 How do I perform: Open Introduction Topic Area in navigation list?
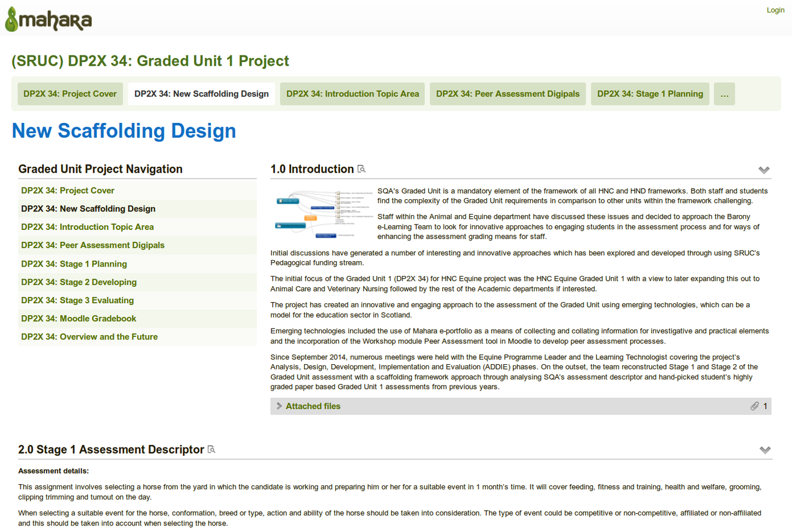(88, 227)
